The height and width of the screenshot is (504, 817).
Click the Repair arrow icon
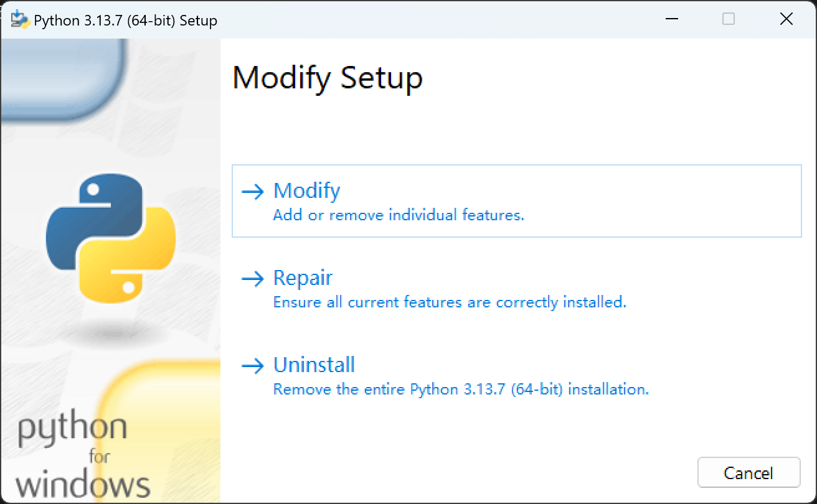tap(254, 280)
